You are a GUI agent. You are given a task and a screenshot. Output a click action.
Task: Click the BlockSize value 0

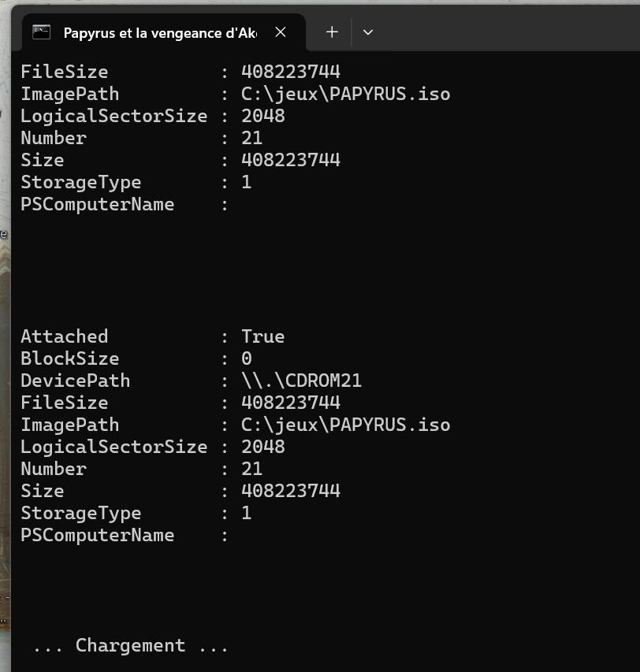(x=247, y=358)
